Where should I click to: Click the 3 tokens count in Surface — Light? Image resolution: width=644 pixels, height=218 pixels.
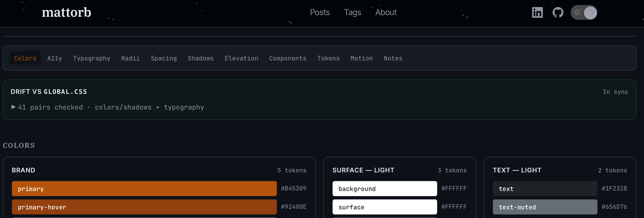tap(452, 170)
